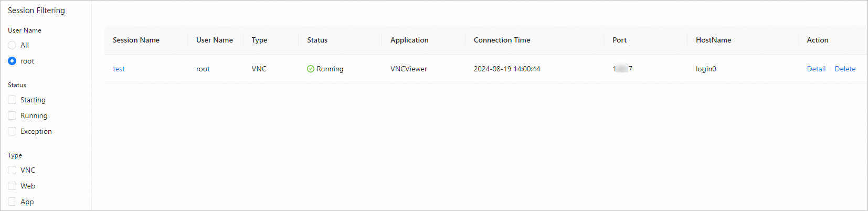Click the Port column header

click(619, 40)
